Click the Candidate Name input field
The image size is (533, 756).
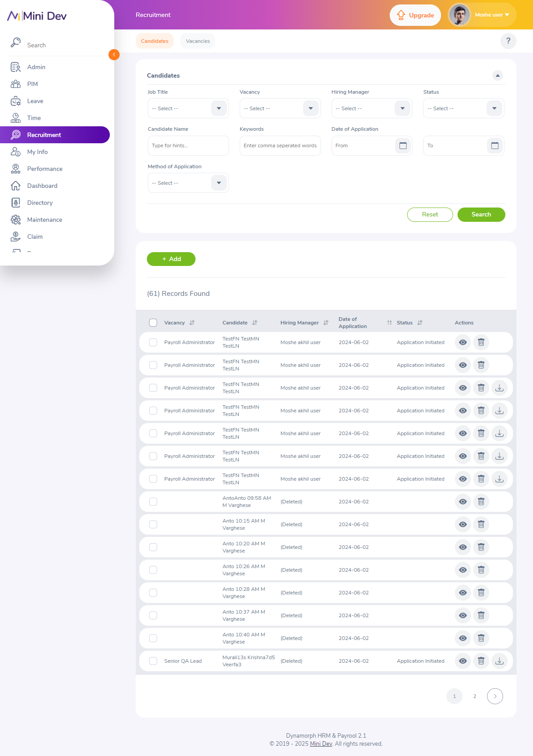click(188, 145)
